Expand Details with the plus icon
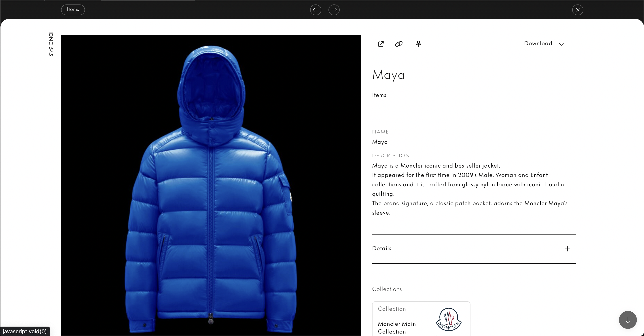644x336 pixels. point(567,249)
